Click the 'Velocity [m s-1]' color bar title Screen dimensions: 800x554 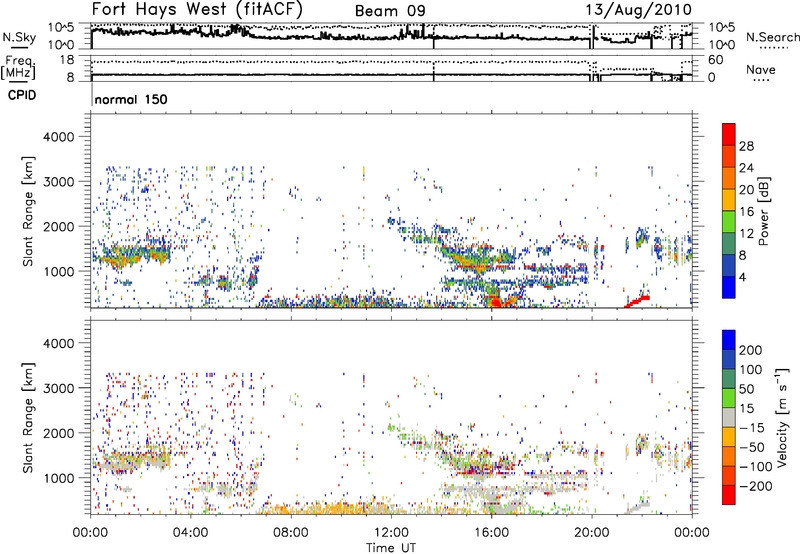[x=782, y=417]
